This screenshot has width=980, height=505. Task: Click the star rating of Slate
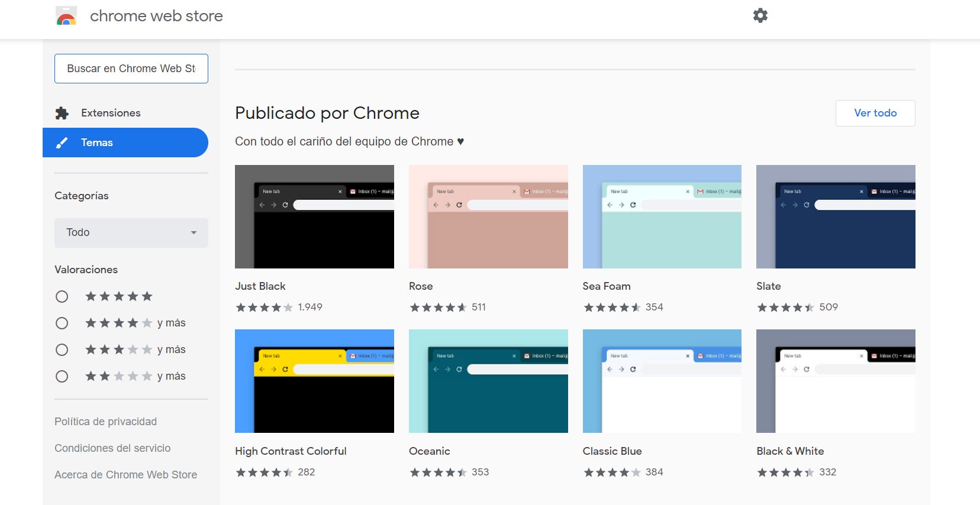click(x=786, y=307)
